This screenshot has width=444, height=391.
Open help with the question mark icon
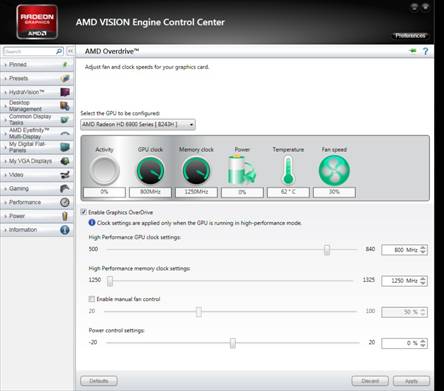point(426,51)
